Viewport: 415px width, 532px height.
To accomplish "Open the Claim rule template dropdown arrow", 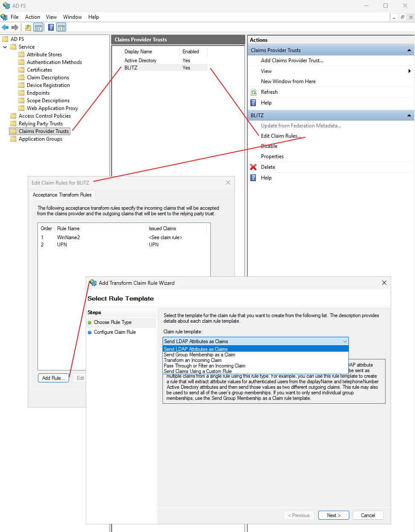I will coord(345,341).
